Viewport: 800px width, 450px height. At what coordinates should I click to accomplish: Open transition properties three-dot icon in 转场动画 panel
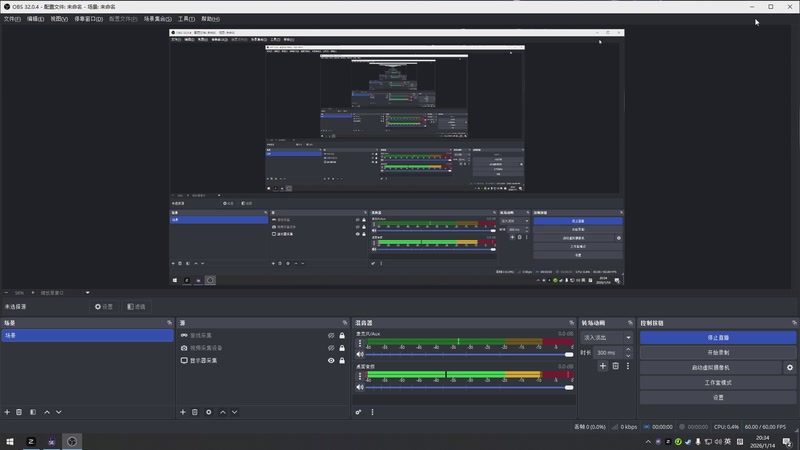(628, 366)
